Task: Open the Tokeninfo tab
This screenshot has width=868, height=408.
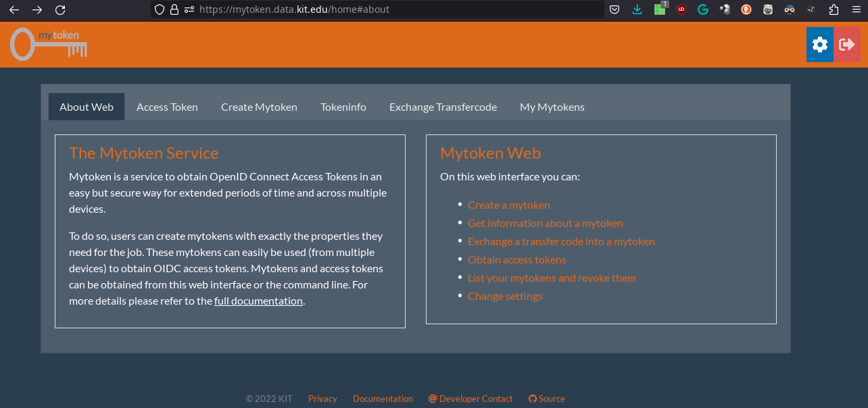Action: [343, 107]
